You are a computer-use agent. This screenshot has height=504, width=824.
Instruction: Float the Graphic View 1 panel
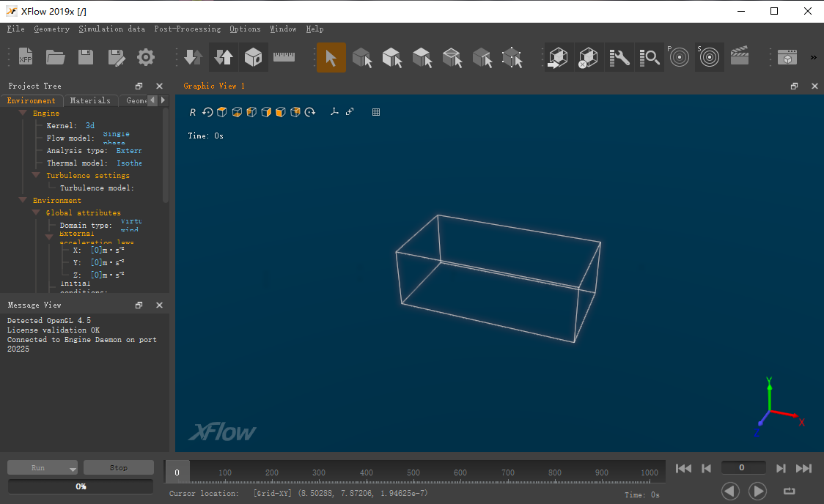coord(794,86)
